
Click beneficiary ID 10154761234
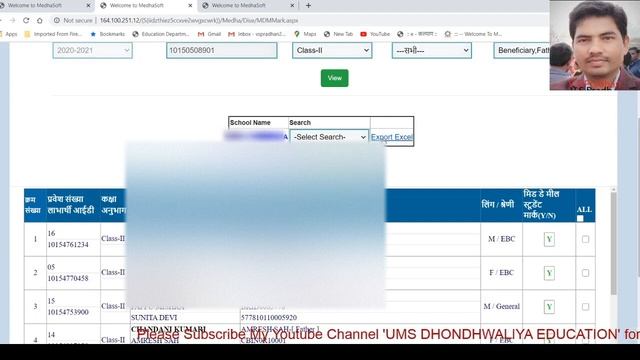point(68,244)
